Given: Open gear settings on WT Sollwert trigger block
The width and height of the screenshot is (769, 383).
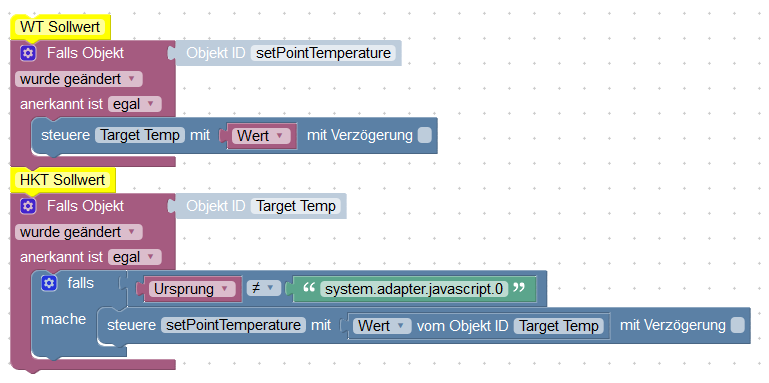Looking at the screenshot, I should [x=28, y=53].
